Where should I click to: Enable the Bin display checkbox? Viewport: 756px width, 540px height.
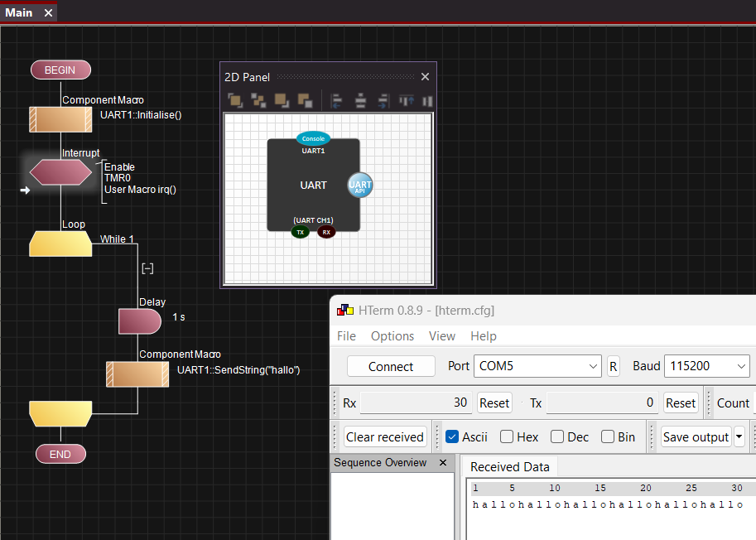click(x=608, y=436)
